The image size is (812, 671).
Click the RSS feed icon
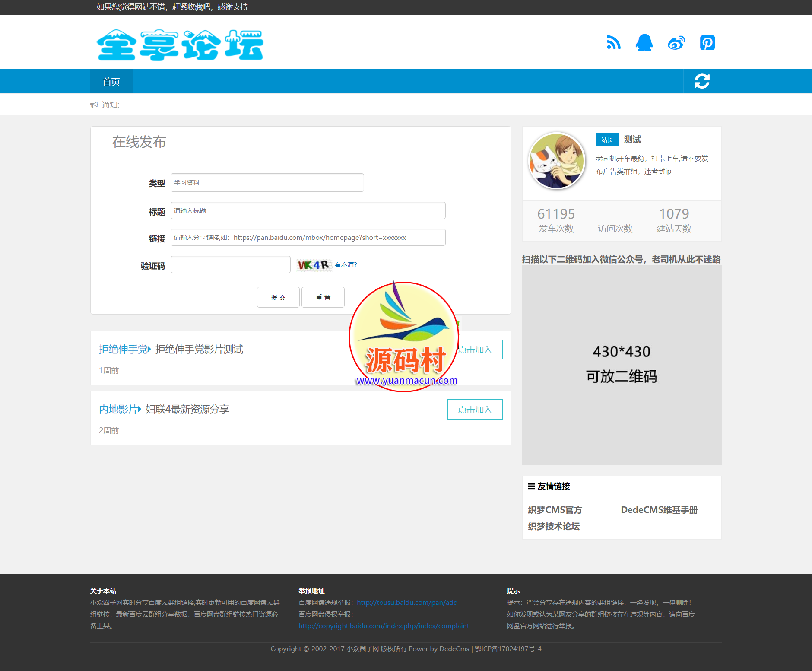tap(613, 43)
